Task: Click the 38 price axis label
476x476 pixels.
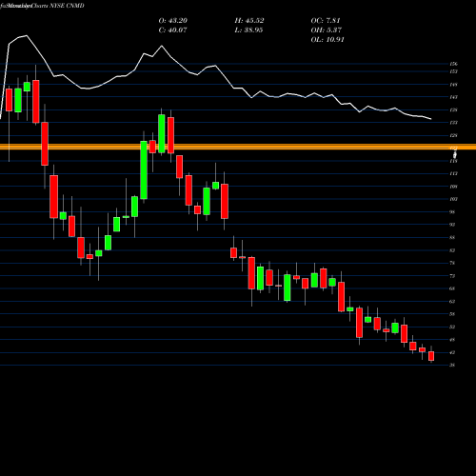Action: pos(453,365)
